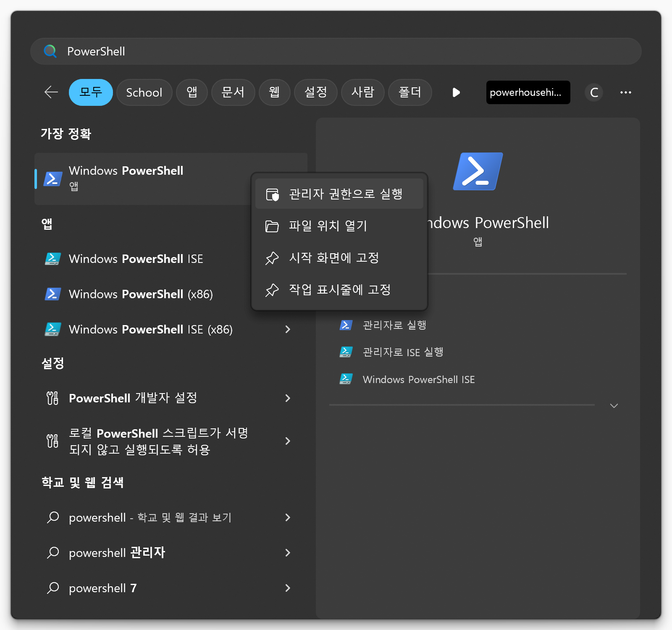Viewport: 672px width, 630px height.
Task: Go back with the left arrow icon
Action: [51, 92]
